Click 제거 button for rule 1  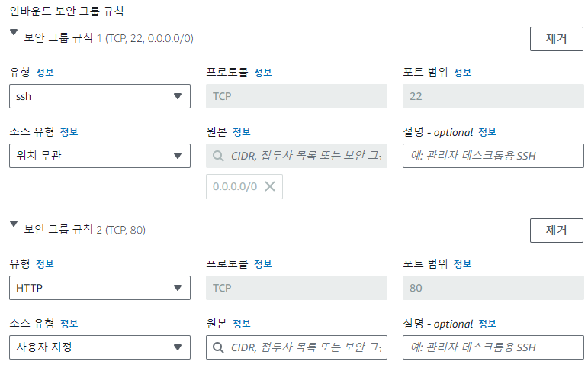557,39
